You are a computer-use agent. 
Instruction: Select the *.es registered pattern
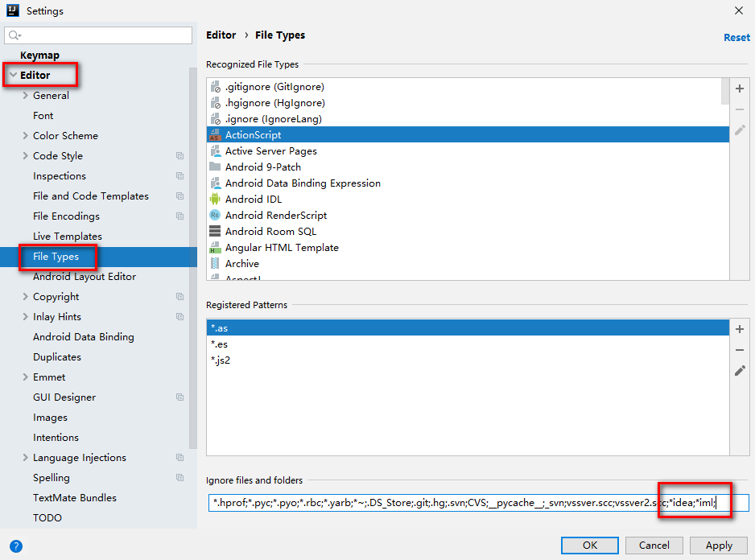point(219,344)
